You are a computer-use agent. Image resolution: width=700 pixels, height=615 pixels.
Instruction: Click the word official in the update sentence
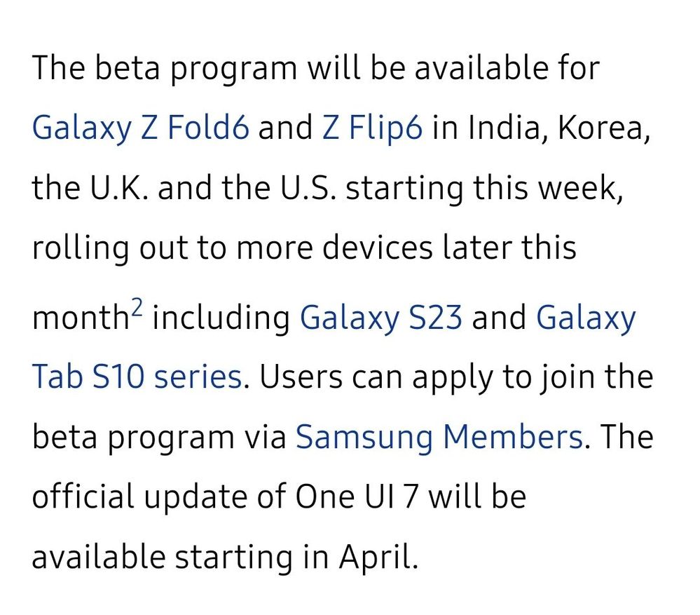click(x=83, y=496)
